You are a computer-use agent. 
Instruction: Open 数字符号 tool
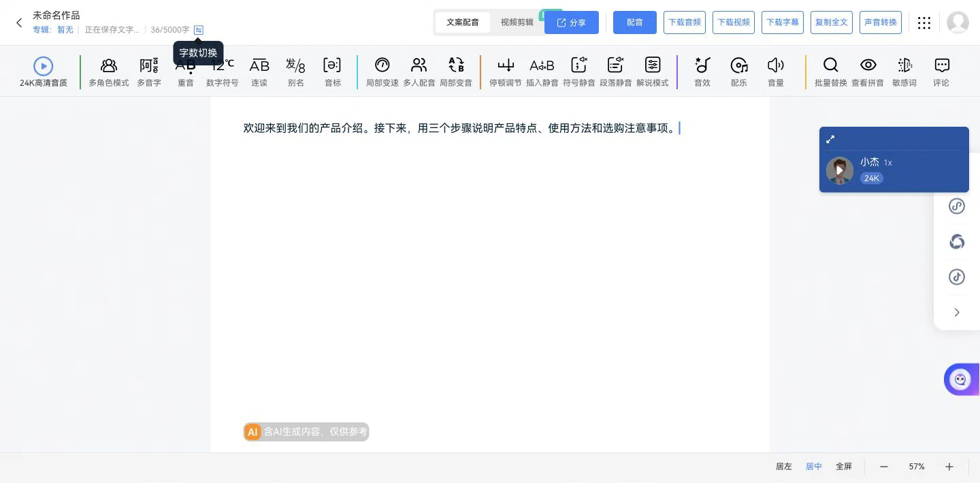(x=223, y=72)
